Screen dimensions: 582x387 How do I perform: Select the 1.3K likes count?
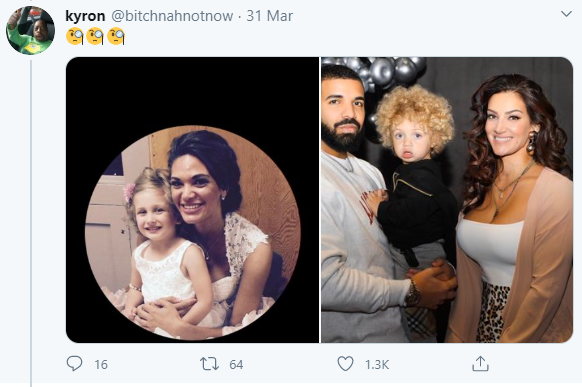(x=377, y=365)
